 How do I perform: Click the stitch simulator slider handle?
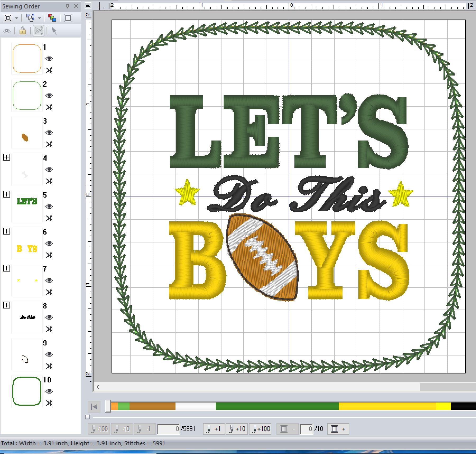pos(108,406)
